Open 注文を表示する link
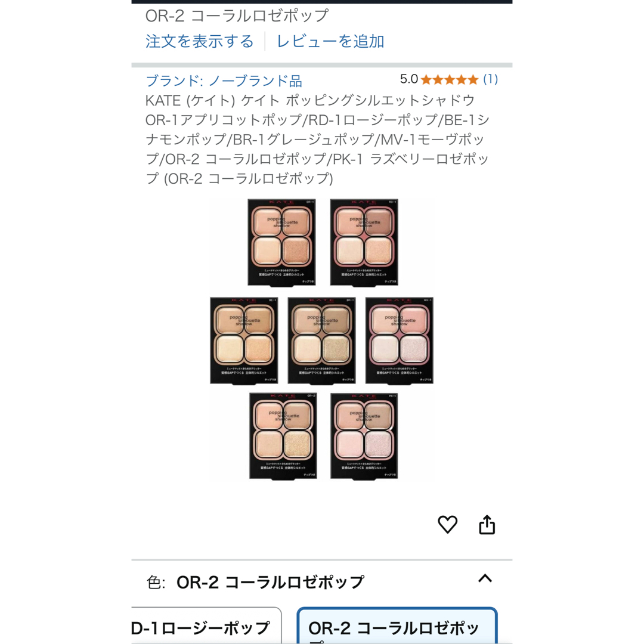 point(200,41)
